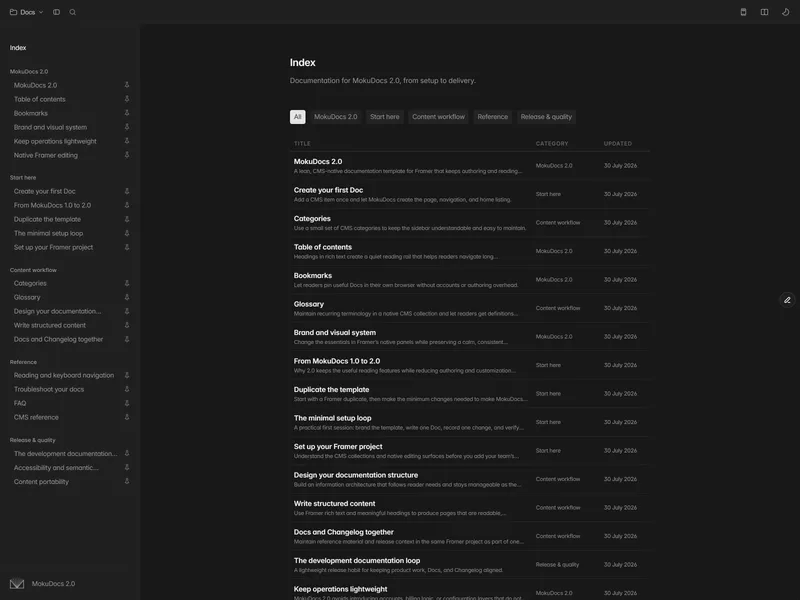Open Write structured content table row
Screen dimensions: 800x600
tap(469, 509)
